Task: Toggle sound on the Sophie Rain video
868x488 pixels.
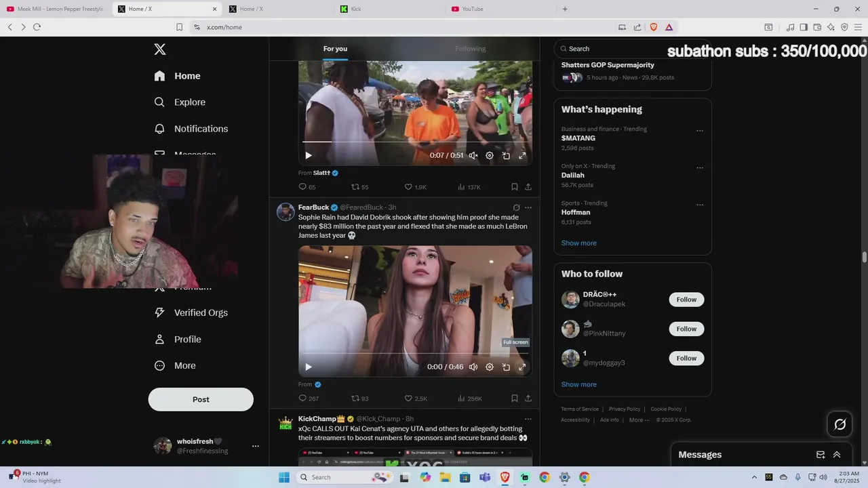Action: pyautogui.click(x=473, y=367)
